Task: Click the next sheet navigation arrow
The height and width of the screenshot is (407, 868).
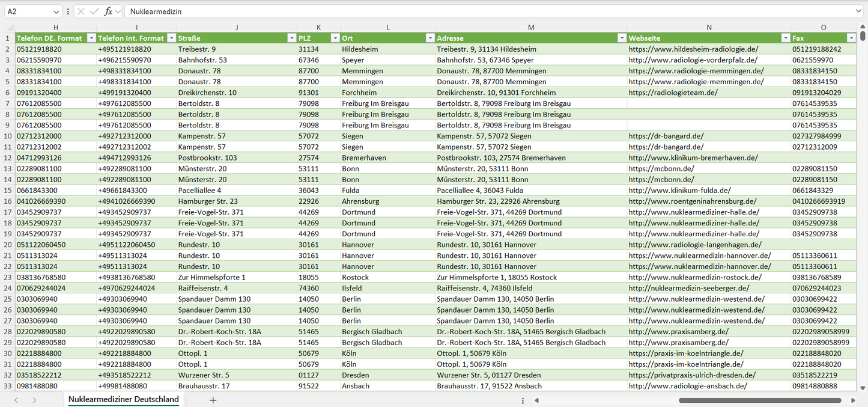Action: 34,400
